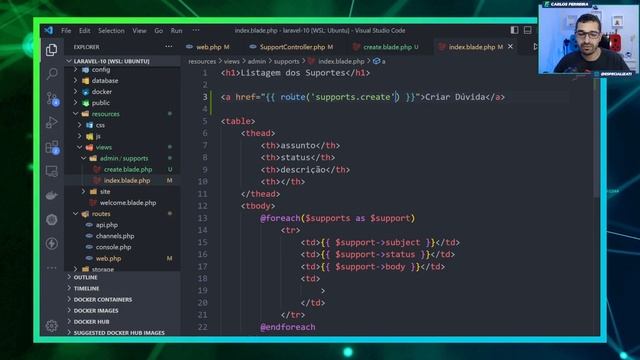Open the Docker whale icon view
This screenshot has width=640, height=360.
click(x=52, y=196)
